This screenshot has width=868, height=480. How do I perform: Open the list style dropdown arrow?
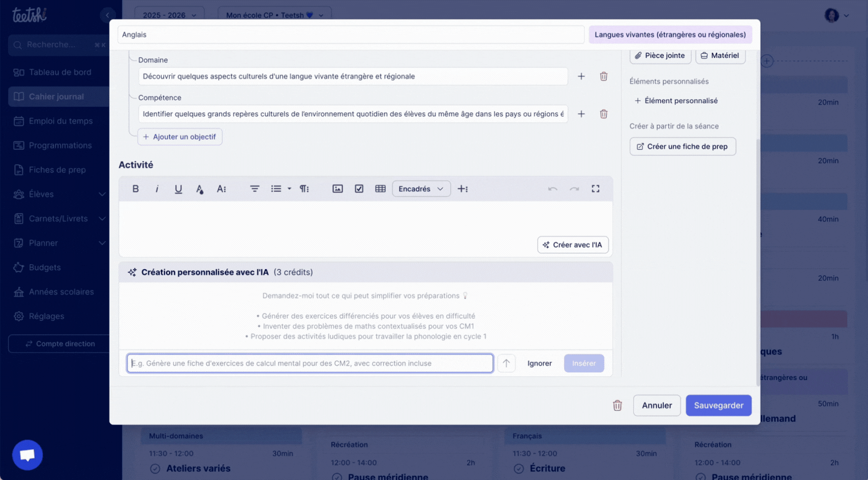pyautogui.click(x=290, y=189)
